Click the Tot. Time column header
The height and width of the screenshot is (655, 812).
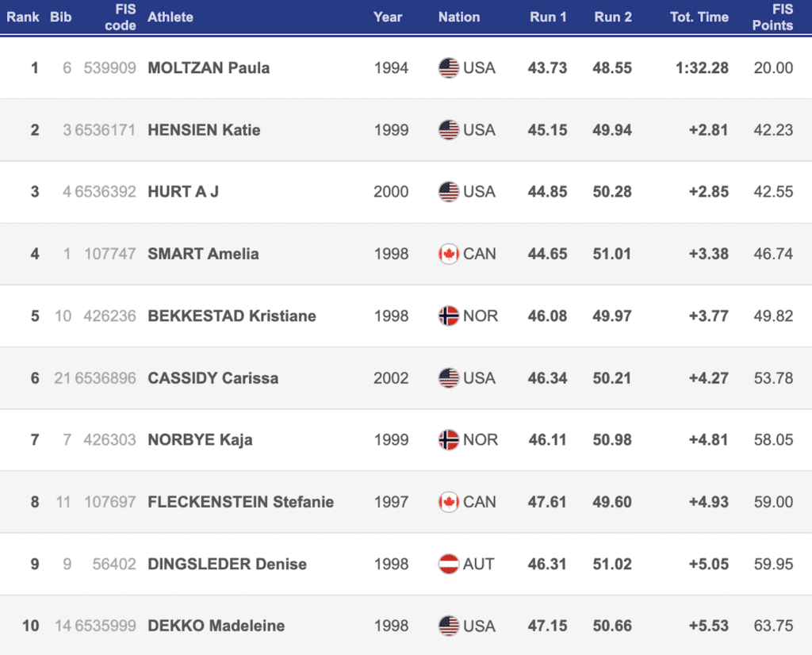click(x=699, y=17)
